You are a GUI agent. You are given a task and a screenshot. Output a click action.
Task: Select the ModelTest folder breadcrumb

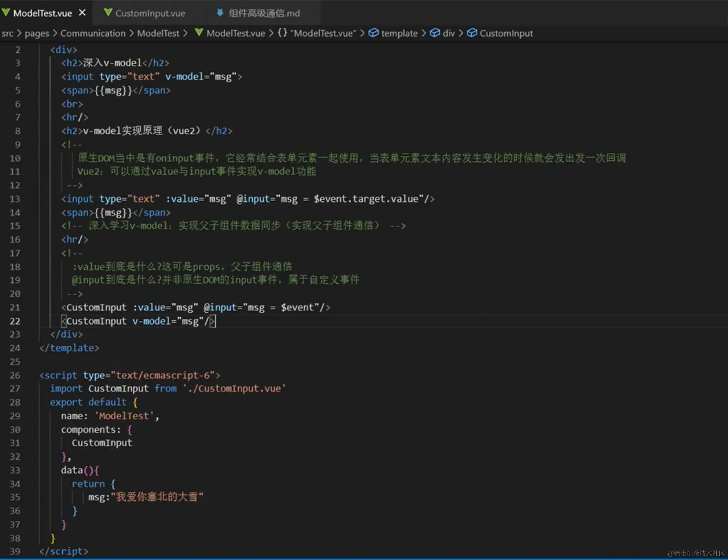(x=158, y=33)
